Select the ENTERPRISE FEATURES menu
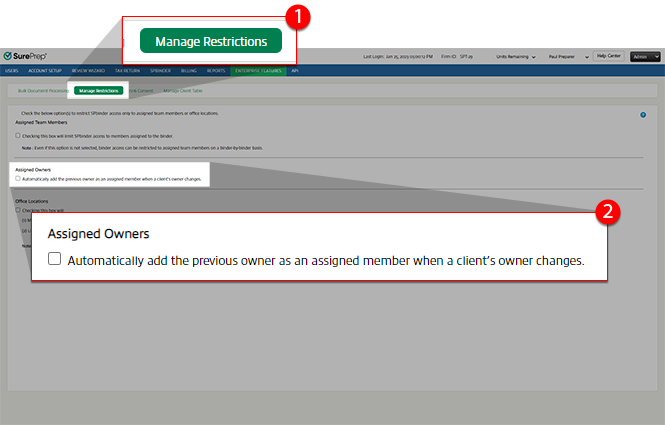The width and height of the screenshot is (665, 425). coord(258,71)
